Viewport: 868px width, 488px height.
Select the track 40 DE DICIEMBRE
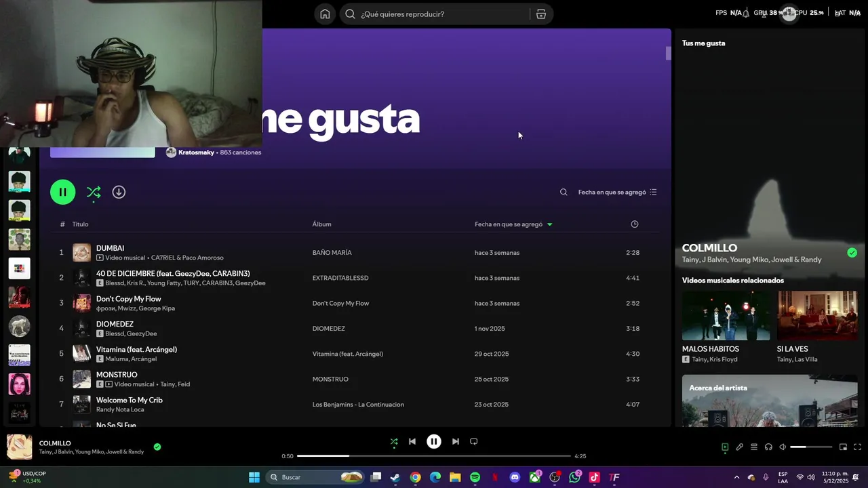click(x=173, y=273)
